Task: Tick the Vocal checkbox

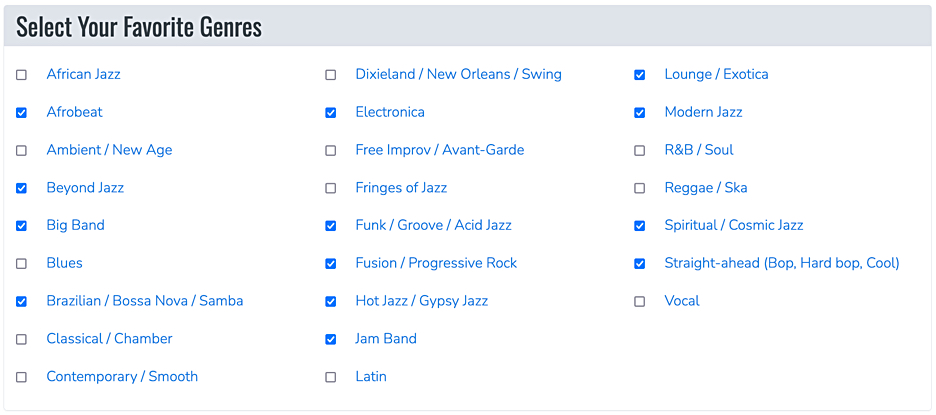Action: (639, 302)
